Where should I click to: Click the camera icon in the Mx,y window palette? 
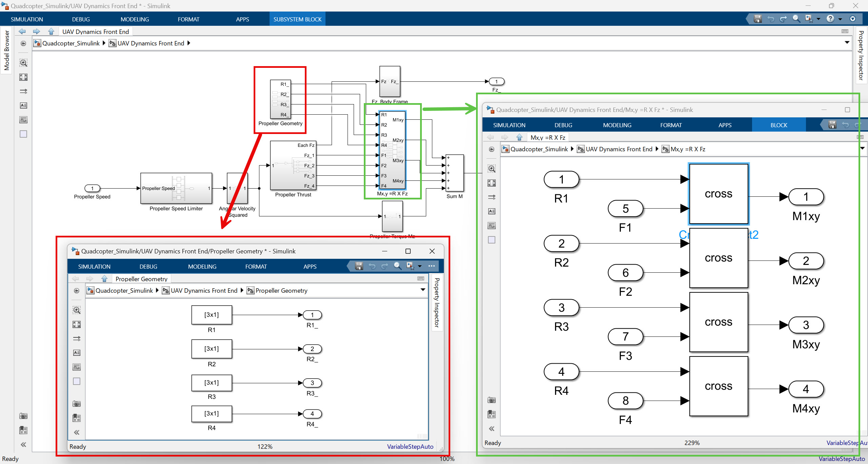coord(492,400)
